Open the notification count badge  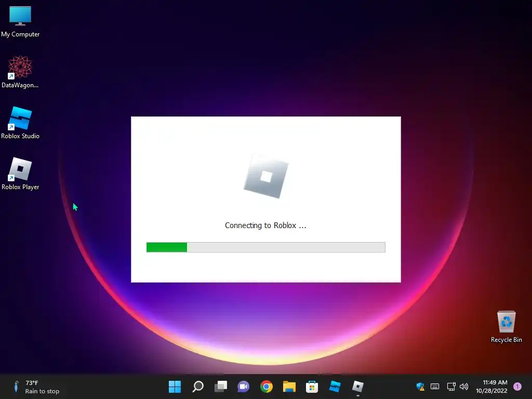click(x=517, y=387)
